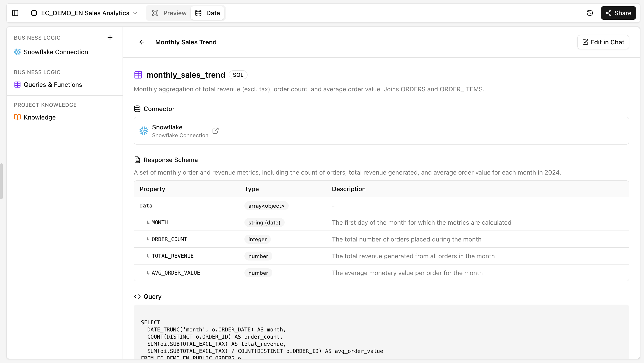
Task: Click the purple table icon beside monthly_sales_trend
Action: pyautogui.click(x=138, y=75)
